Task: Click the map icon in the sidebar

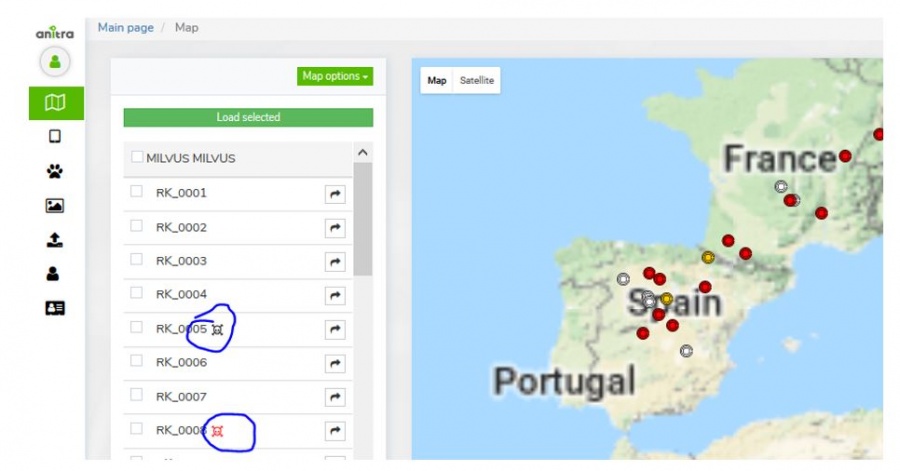Action: click(55, 103)
